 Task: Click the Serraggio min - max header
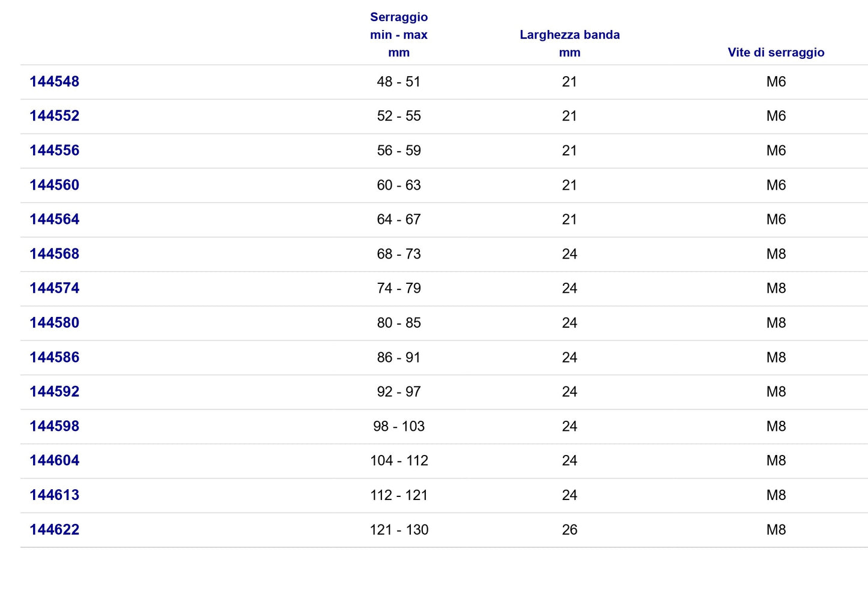(399, 35)
